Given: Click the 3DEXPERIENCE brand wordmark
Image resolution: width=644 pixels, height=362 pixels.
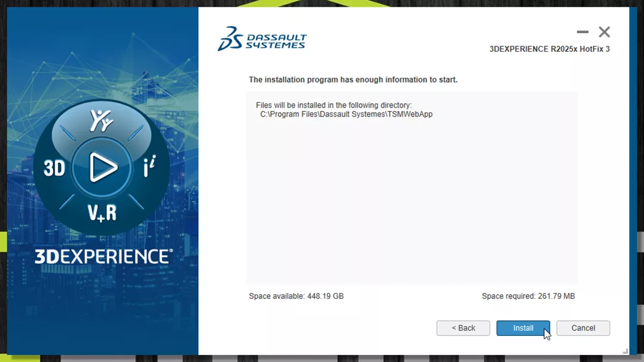Looking at the screenshot, I should point(103,256).
